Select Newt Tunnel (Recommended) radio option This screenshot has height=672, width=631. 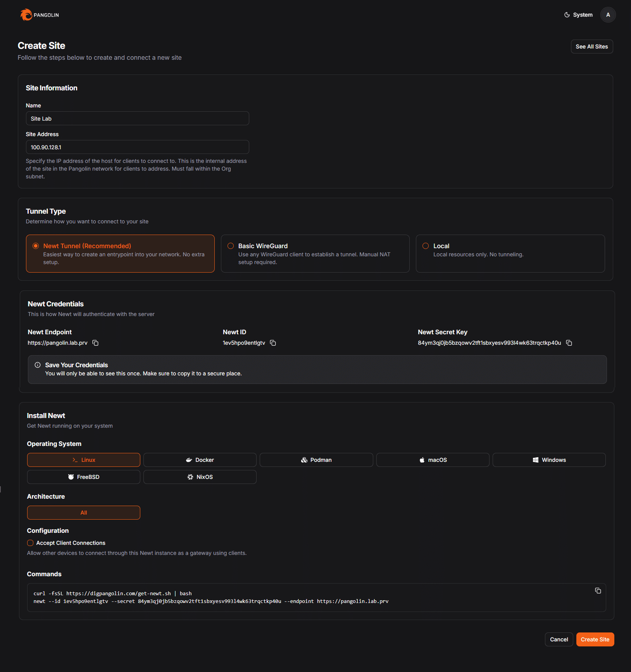point(36,246)
